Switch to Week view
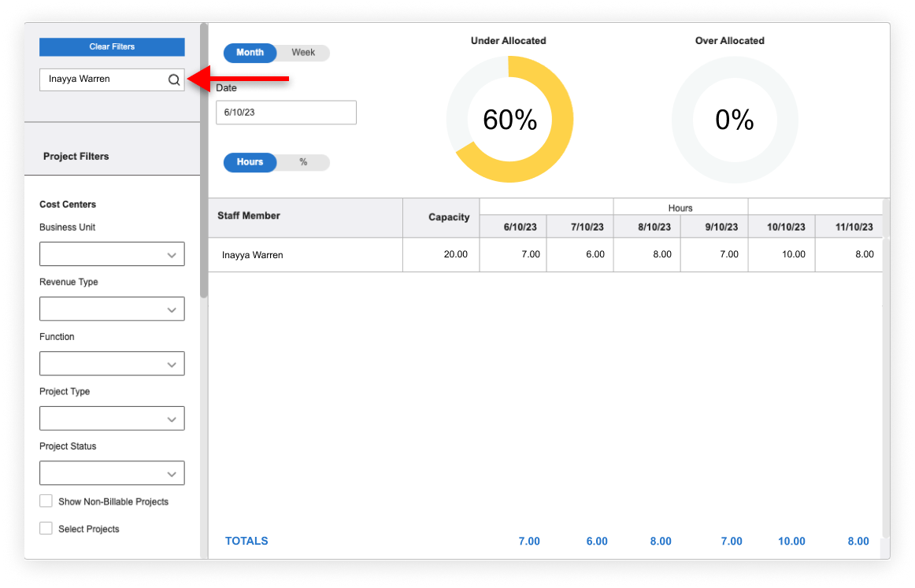915x588 pixels. [303, 53]
